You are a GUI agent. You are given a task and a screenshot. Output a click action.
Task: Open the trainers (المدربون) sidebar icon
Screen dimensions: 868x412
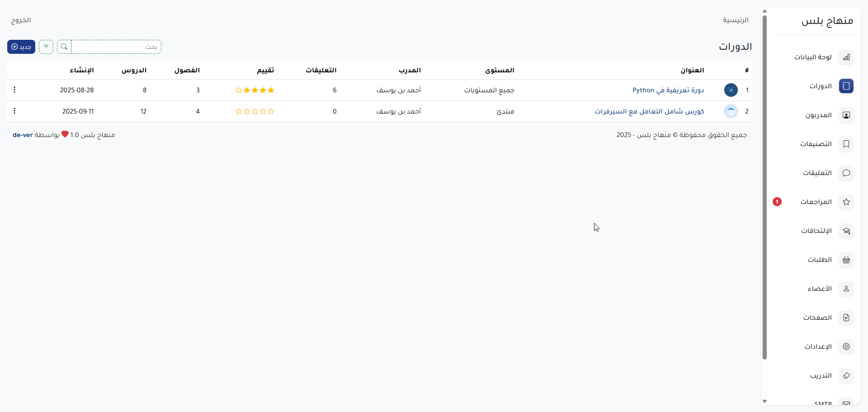pyautogui.click(x=846, y=115)
